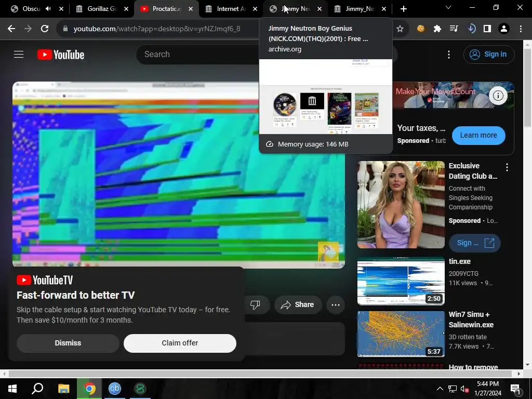Bookmark this page with the star icon
Screen dimensions: 532x399
point(400,29)
